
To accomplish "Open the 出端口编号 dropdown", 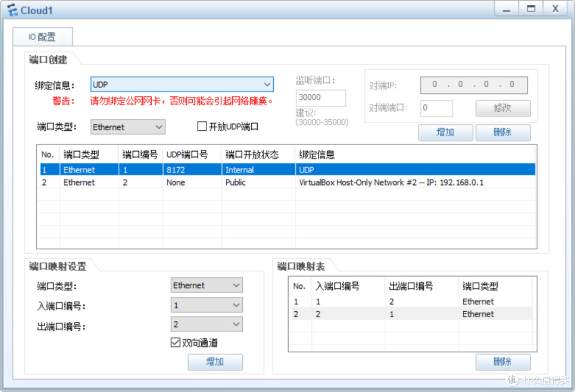I will [207, 324].
